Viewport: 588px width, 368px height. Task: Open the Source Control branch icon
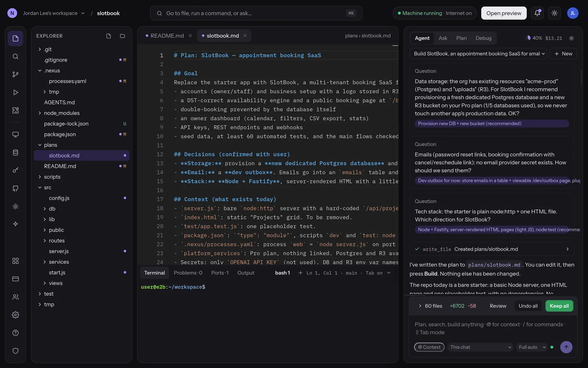(15, 74)
